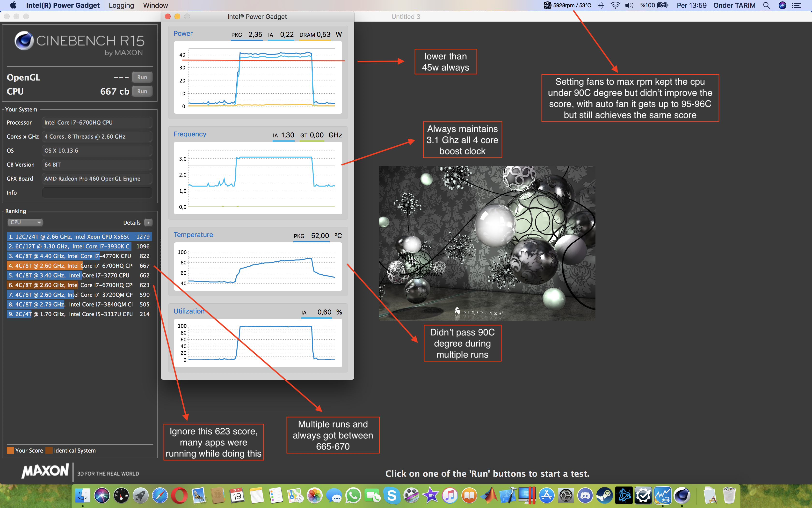Open Bluetooth status in menu bar
812x508 pixels.
(601, 5)
